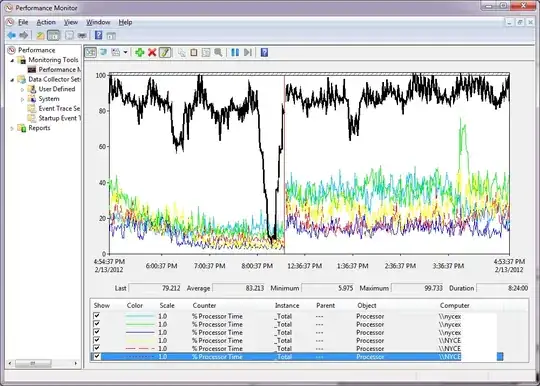Click the Average value field 83.213
This screenshot has height=386, width=540.
(x=239, y=288)
